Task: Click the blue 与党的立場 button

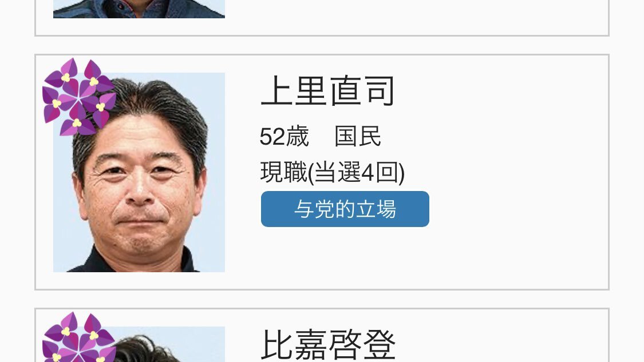Action: pyautogui.click(x=345, y=209)
